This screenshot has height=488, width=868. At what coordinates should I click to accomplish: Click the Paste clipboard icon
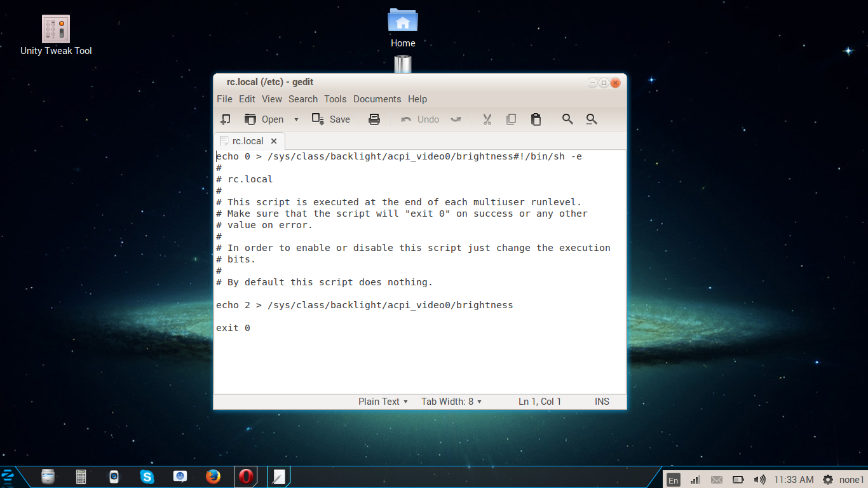point(536,119)
